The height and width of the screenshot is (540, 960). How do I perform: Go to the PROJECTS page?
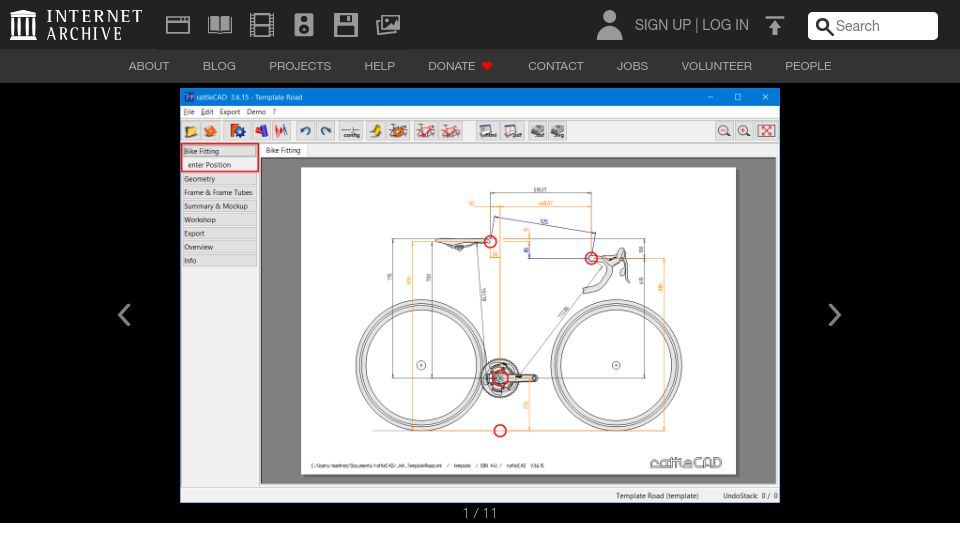pyautogui.click(x=300, y=66)
